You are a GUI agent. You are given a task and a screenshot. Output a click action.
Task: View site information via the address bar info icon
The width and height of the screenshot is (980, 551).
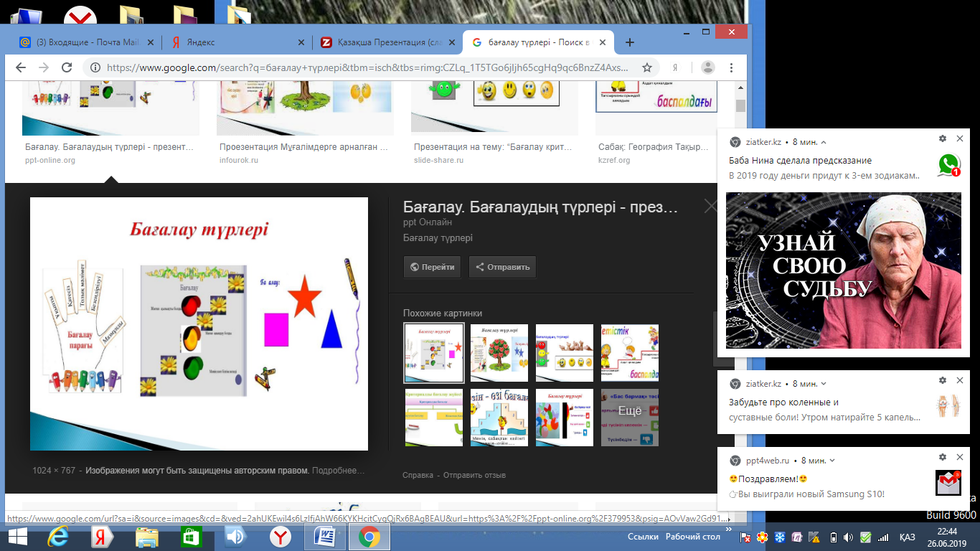[95, 67]
